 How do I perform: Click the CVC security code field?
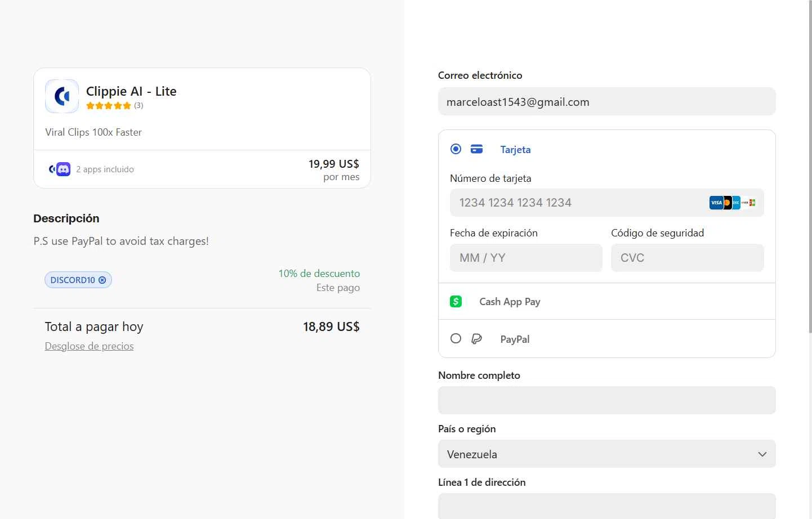coord(688,258)
